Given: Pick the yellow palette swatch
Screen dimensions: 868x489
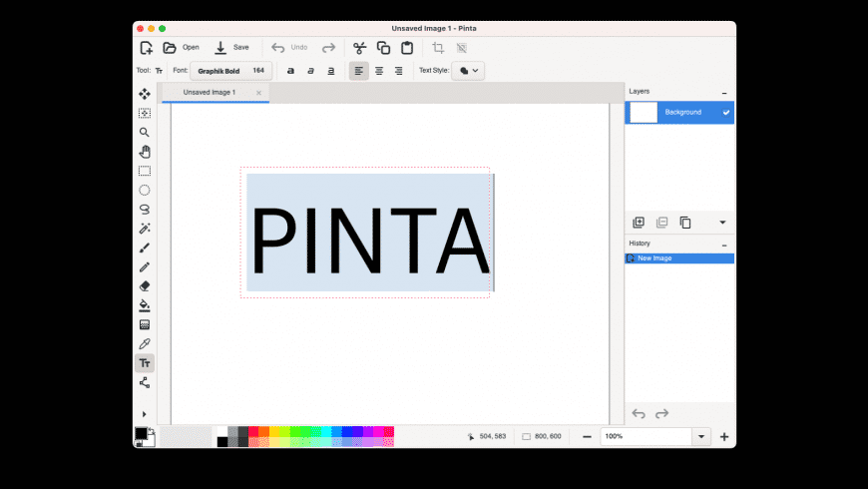Looking at the screenshot, I should tap(274, 431).
